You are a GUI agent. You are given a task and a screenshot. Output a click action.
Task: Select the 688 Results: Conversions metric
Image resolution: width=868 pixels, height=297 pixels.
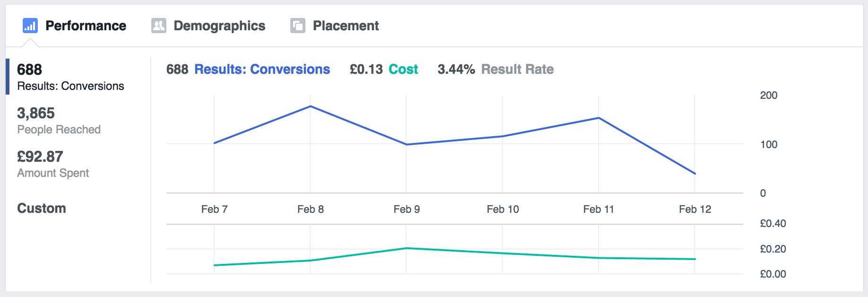[x=70, y=78]
